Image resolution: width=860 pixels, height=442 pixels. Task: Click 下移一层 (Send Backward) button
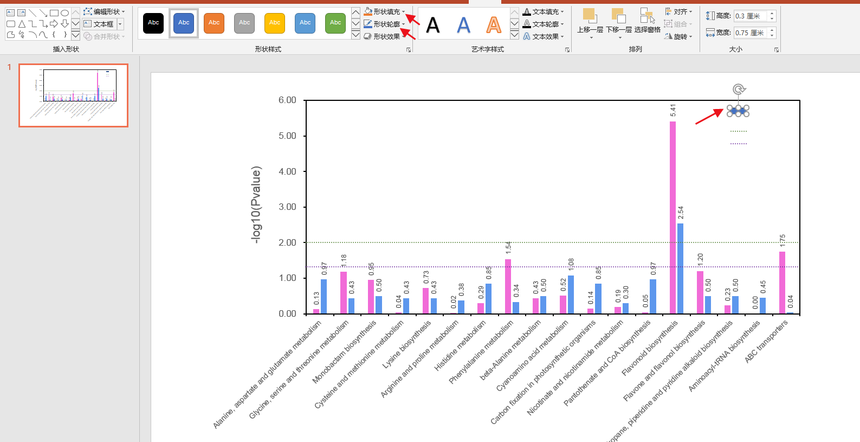pyautogui.click(x=619, y=23)
